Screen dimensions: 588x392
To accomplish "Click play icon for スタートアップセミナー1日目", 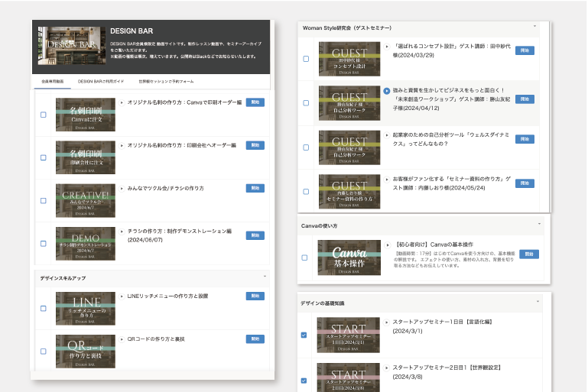I will point(387,323).
